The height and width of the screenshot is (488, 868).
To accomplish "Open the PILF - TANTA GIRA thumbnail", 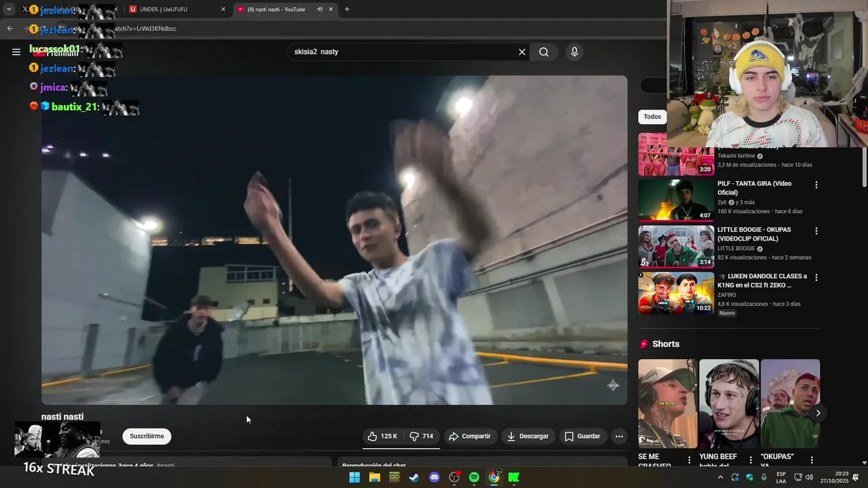I will pyautogui.click(x=676, y=200).
